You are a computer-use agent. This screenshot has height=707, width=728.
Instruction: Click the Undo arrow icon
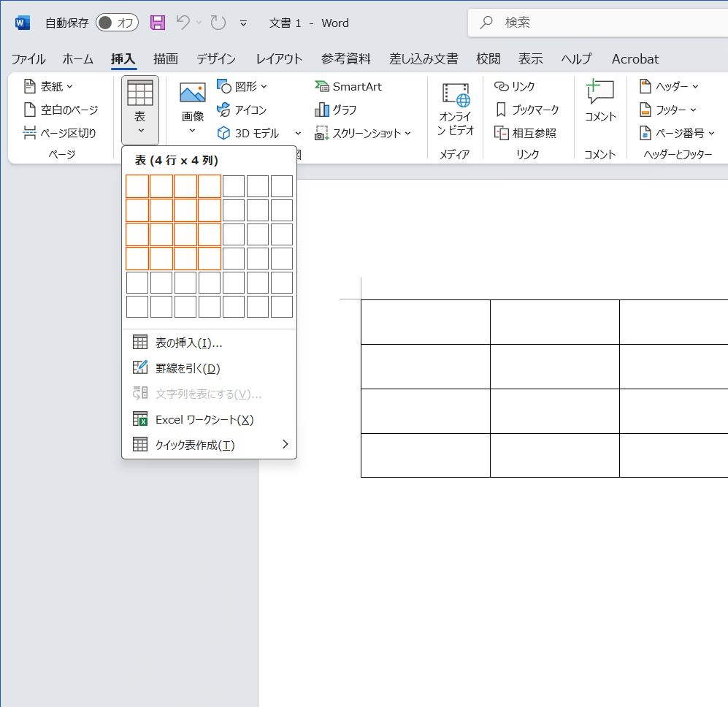pos(183,23)
